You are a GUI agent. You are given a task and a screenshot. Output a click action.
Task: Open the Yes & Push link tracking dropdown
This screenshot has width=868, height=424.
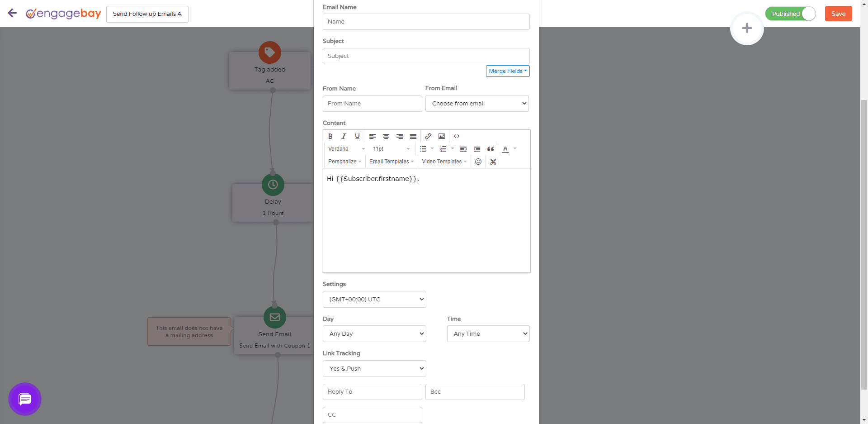[374, 369]
